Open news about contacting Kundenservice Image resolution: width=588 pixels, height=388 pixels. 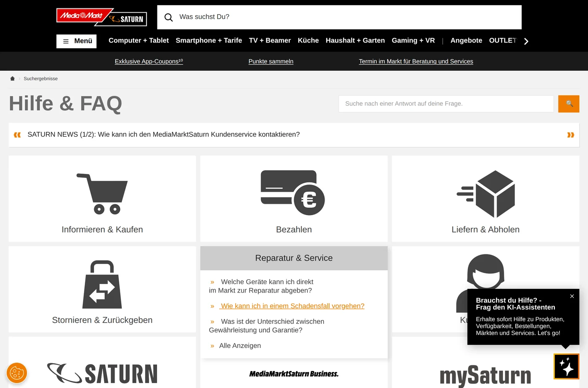(x=164, y=135)
